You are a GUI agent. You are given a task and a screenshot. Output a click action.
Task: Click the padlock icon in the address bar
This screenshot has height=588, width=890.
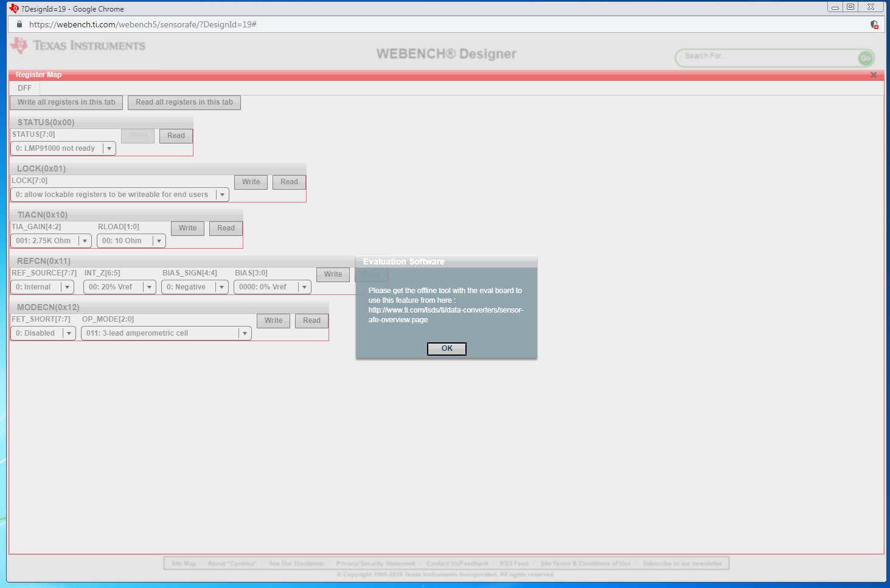[19, 26]
